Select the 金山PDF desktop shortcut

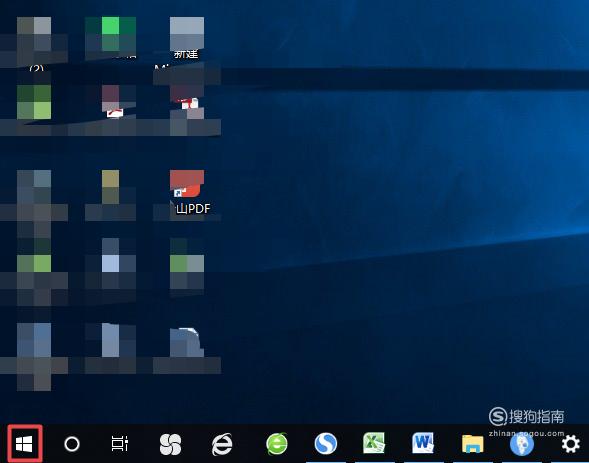coord(187,192)
